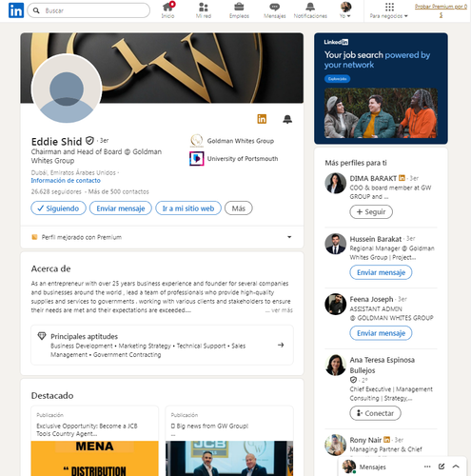Follow DIMA BARAKT with Seguir button

(x=371, y=211)
